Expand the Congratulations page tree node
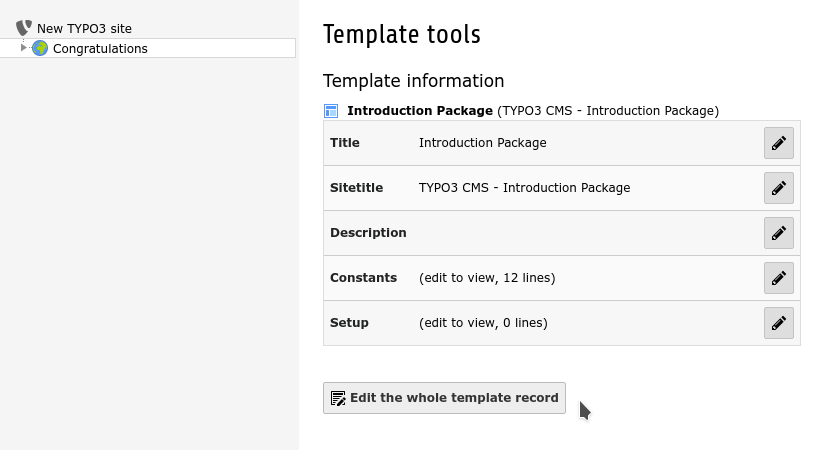This screenshot has height=450, width=819. [23, 48]
